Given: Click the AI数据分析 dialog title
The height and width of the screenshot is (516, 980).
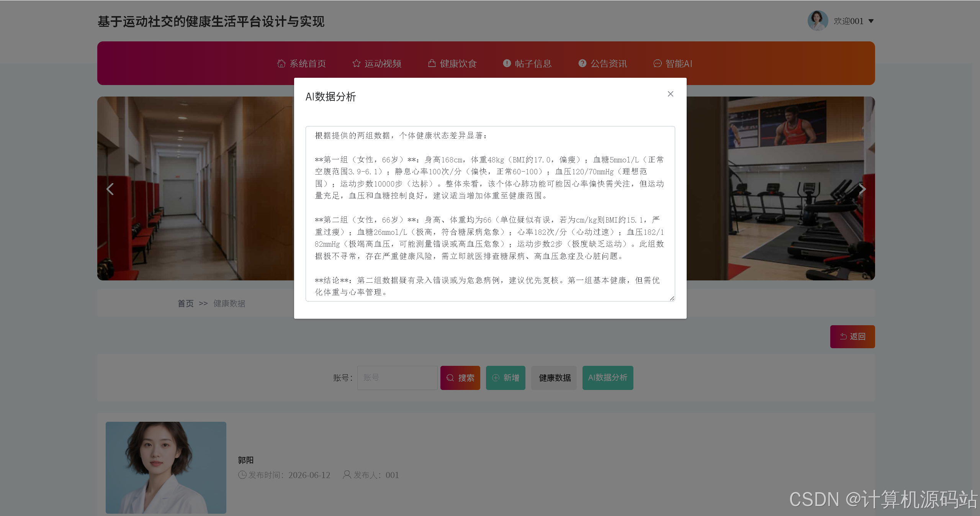Looking at the screenshot, I should coord(330,97).
